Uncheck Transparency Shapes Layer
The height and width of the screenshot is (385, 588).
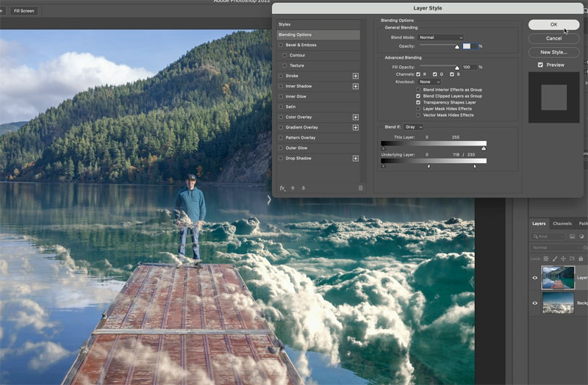pos(418,102)
